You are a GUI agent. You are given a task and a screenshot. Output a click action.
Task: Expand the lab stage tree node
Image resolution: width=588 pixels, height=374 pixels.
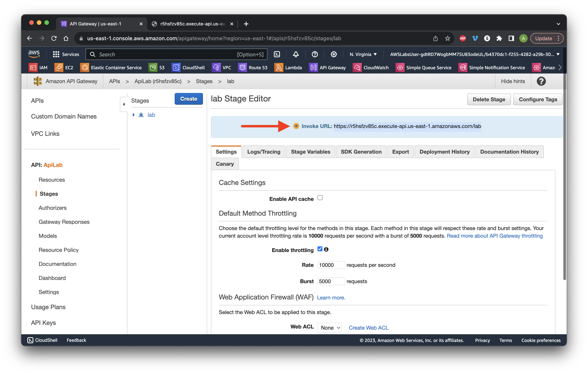click(x=134, y=115)
